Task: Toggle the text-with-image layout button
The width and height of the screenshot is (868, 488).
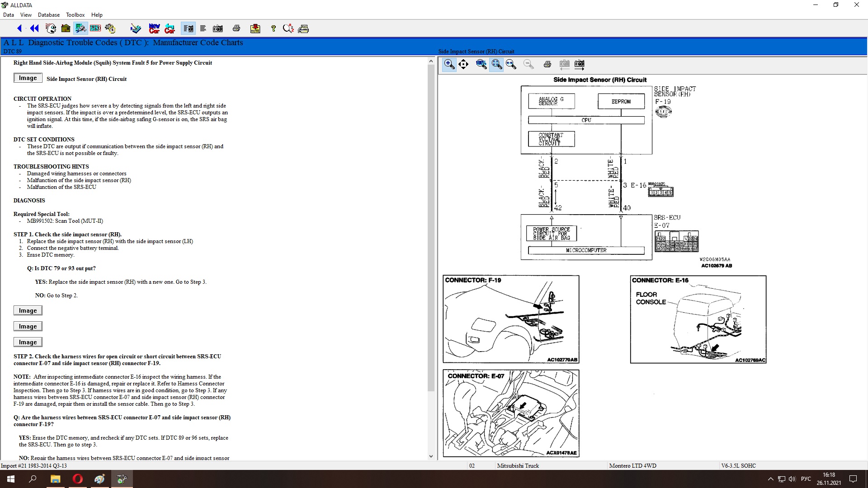Action: [x=188, y=28]
